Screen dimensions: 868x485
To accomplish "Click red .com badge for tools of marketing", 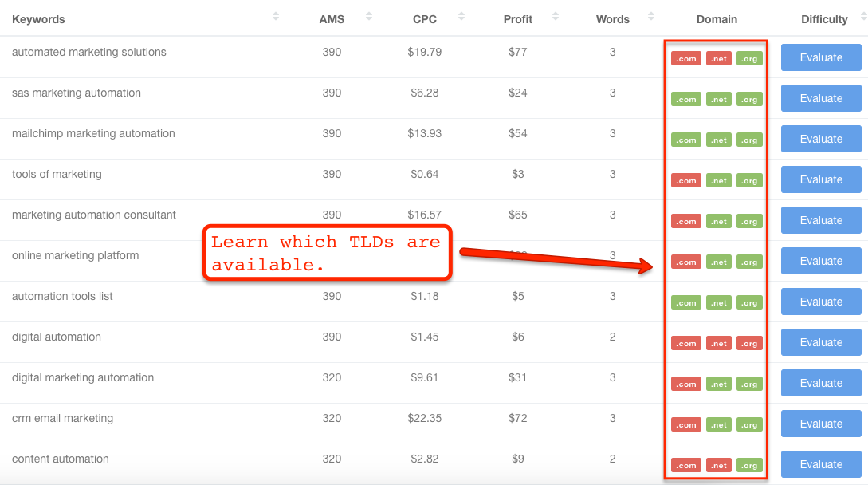I will tap(686, 181).
